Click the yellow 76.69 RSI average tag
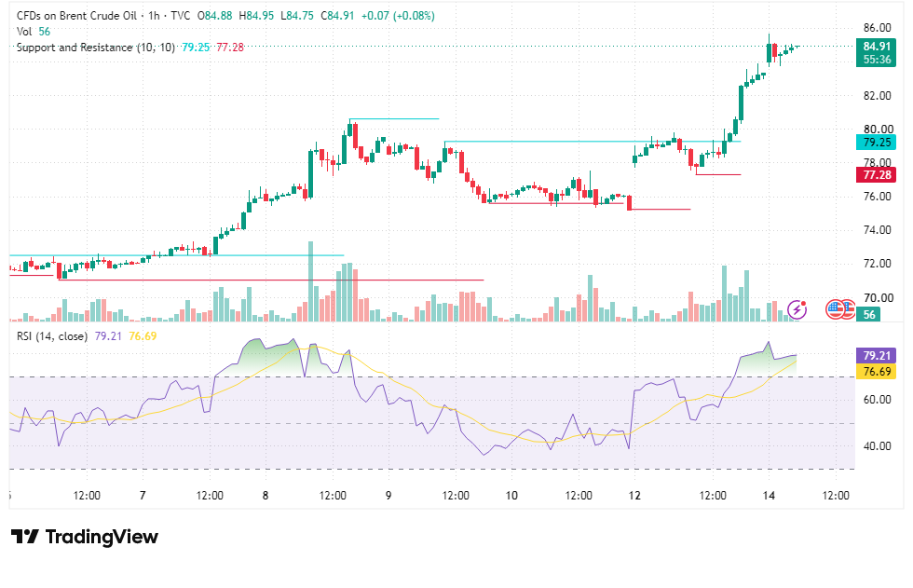Screen dimensions: 913x588 point(876,372)
